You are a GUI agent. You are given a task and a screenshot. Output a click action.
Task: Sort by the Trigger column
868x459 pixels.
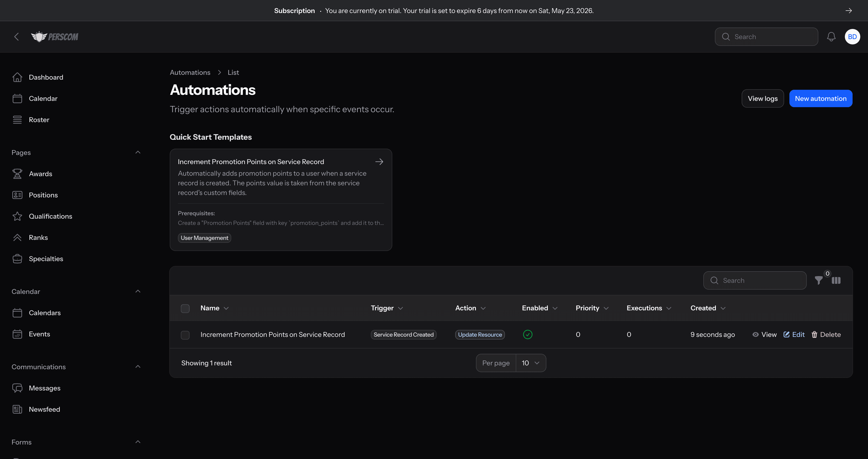click(x=387, y=308)
